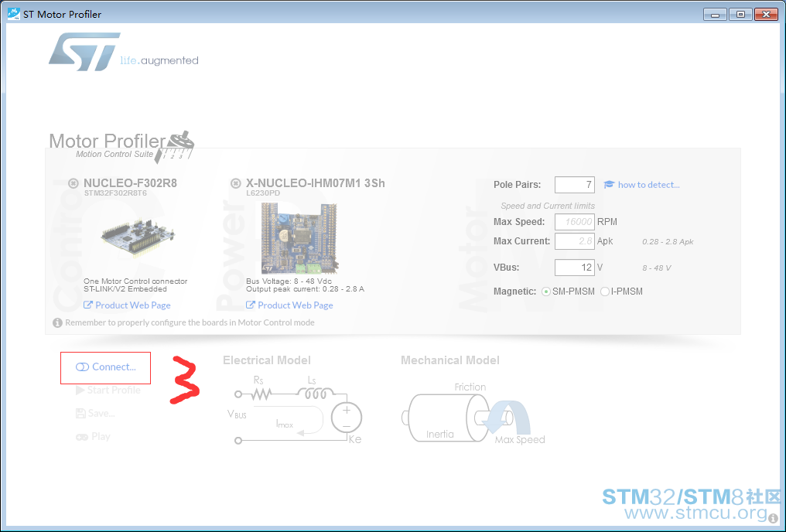Click the '0.28 - 2.8 Apk' range text
This screenshot has height=532, width=786.
[668, 241]
